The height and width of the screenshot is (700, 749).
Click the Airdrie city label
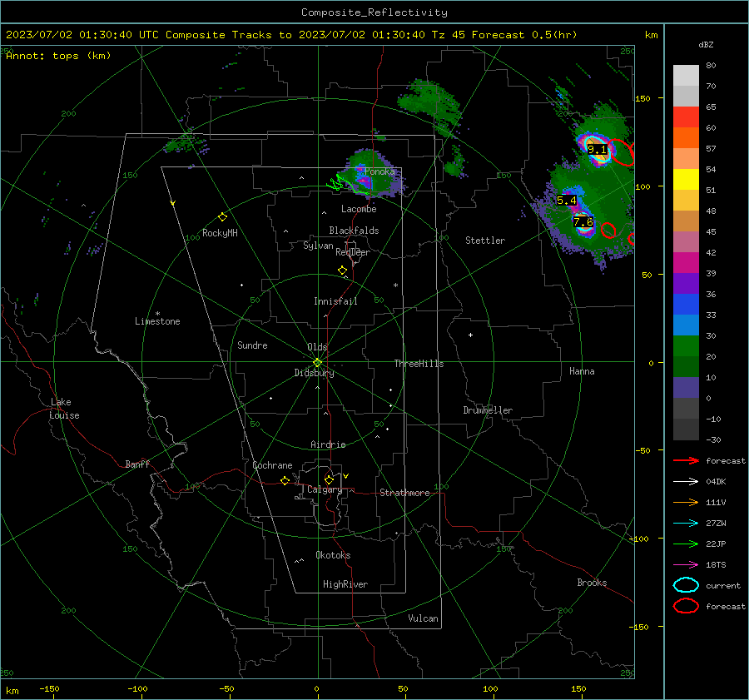coord(328,444)
